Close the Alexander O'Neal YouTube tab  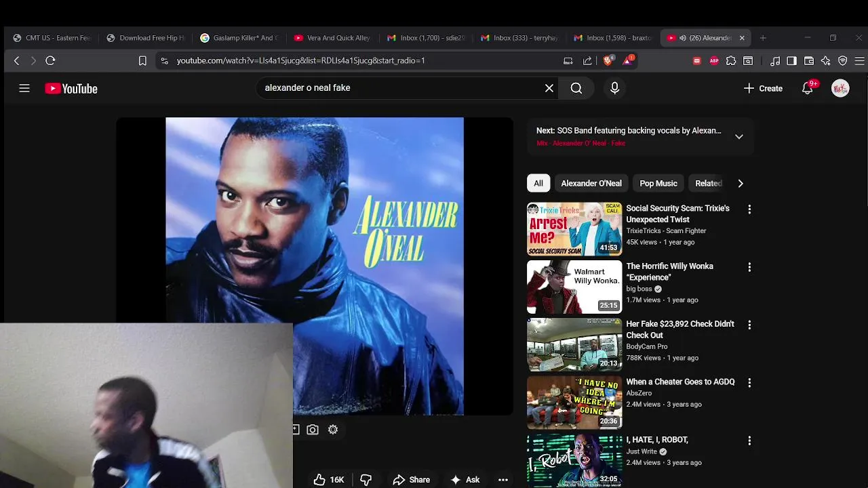tap(742, 38)
